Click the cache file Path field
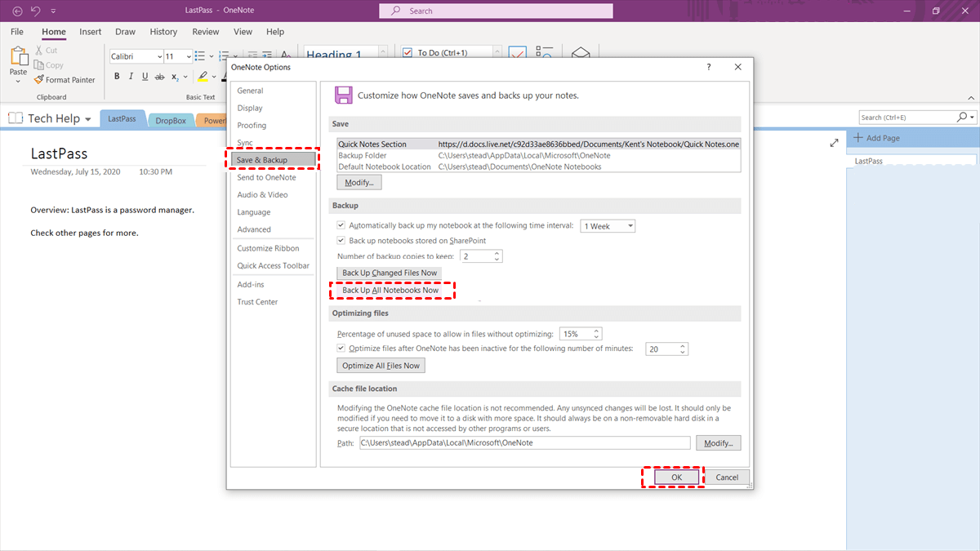The image size is (980, 551). point(524,443)
